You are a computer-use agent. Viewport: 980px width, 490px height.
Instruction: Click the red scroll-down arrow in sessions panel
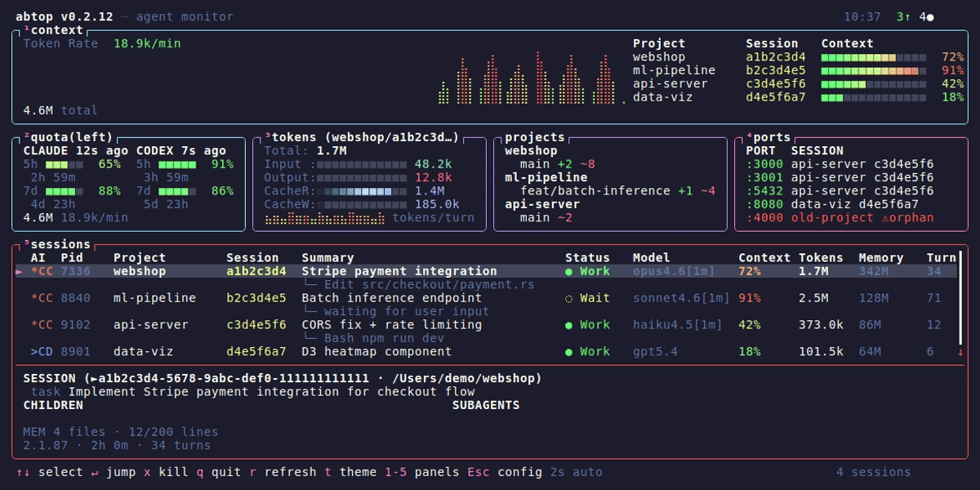click(960, 352)
